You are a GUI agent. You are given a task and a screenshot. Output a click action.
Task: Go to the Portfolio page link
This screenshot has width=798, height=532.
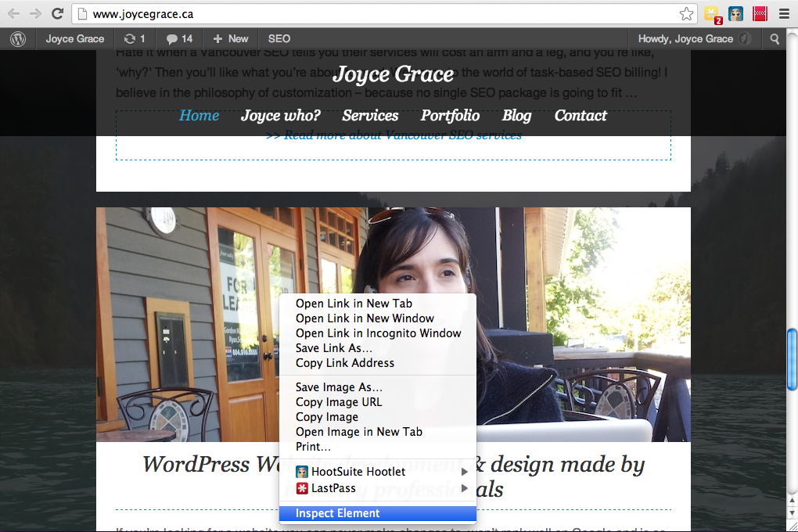450,115
